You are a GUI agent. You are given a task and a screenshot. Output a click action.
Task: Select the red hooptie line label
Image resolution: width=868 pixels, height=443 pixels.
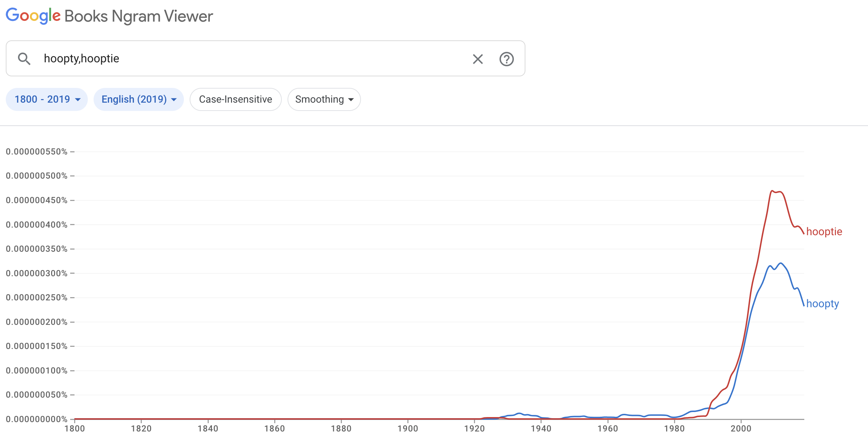[824, 232]
